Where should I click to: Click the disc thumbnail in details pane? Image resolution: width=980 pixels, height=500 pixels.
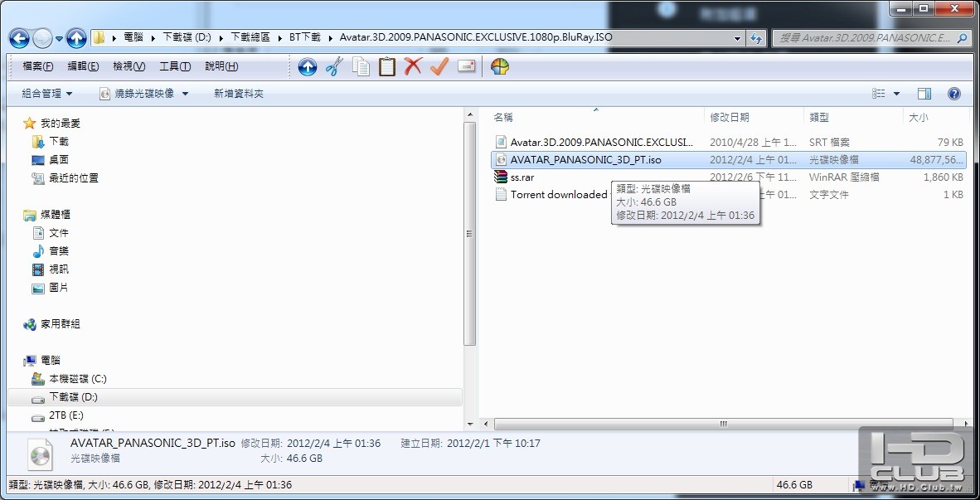(x=41, y=454)
